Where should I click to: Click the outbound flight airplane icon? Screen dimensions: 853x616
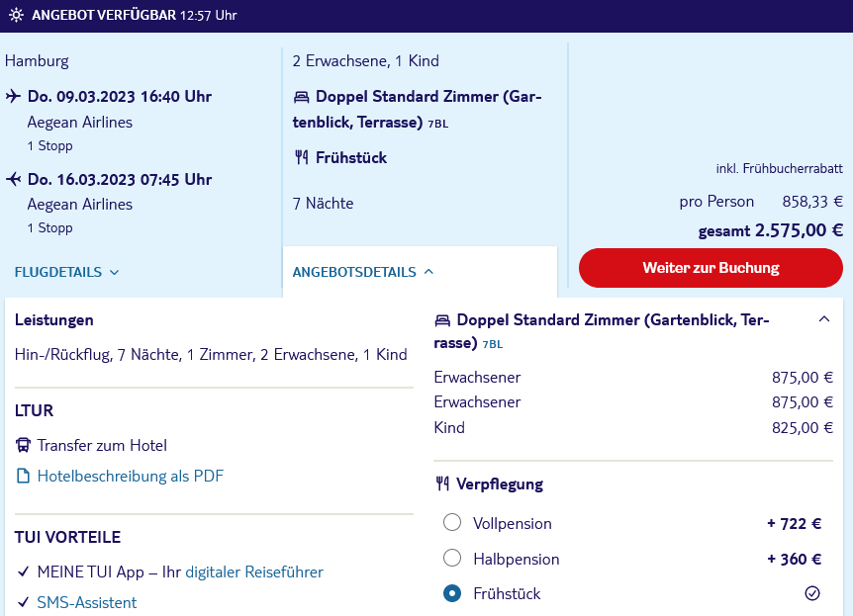[14, 97]
